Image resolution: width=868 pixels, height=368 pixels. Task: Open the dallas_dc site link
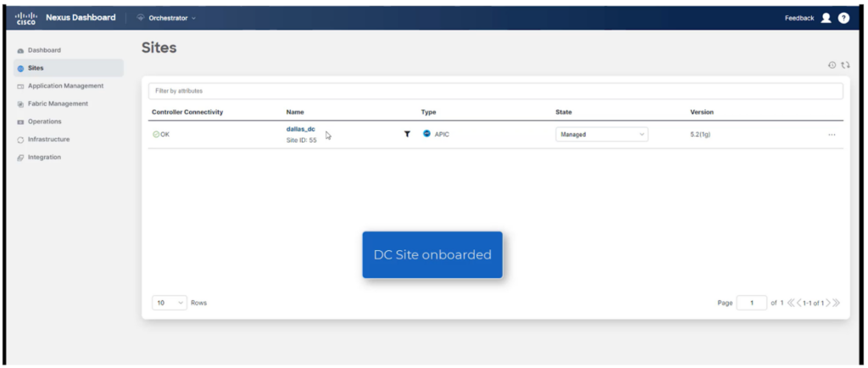[x=301, y=129]
